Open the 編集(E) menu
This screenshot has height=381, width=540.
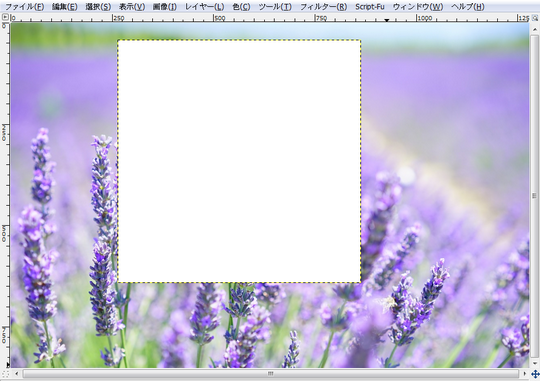64,7
